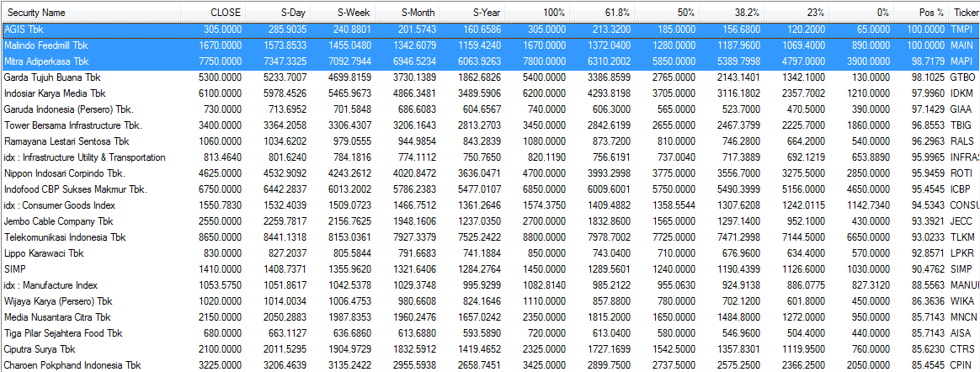The width and height of the screenshot is (980, 372).
Task: Select the AGIS Tbk row
Action: tap(490, 29)
